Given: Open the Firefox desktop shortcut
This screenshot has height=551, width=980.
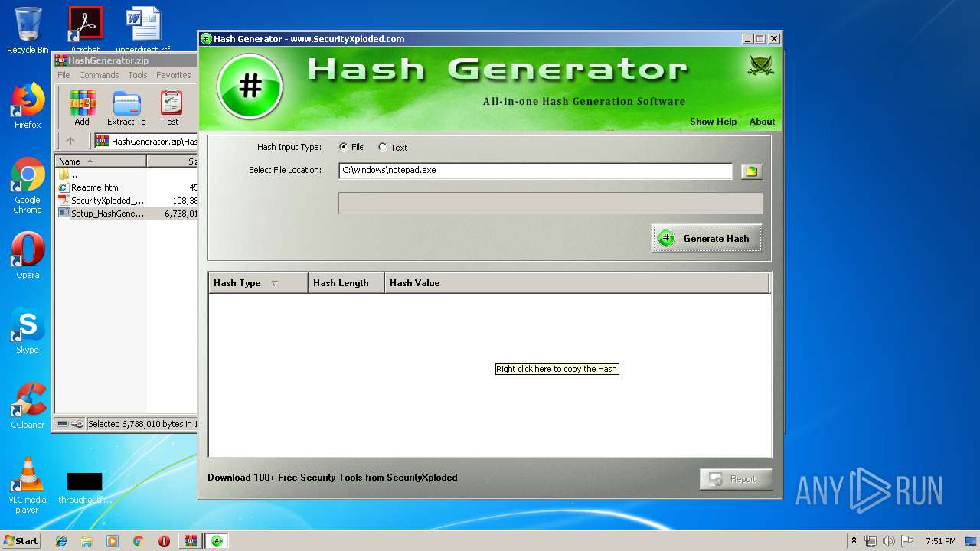Looking at the screenshot, I should [x=28, y=106].
